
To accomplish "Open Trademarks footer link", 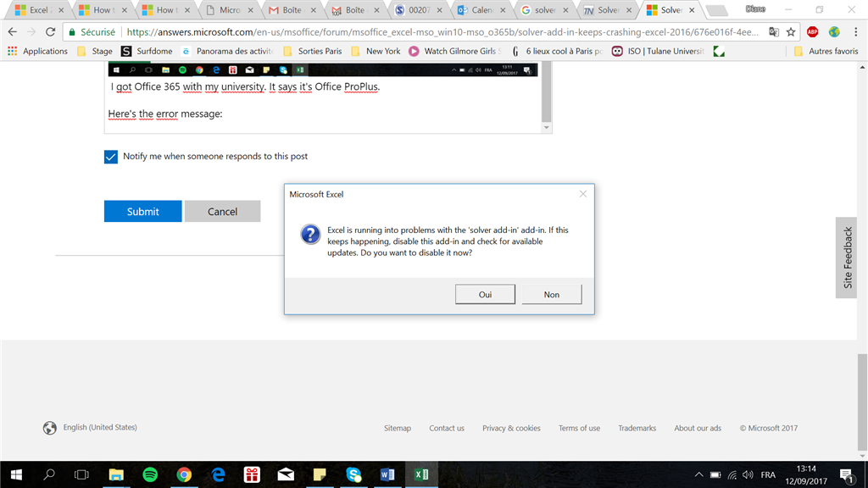I will click(637, 428).
